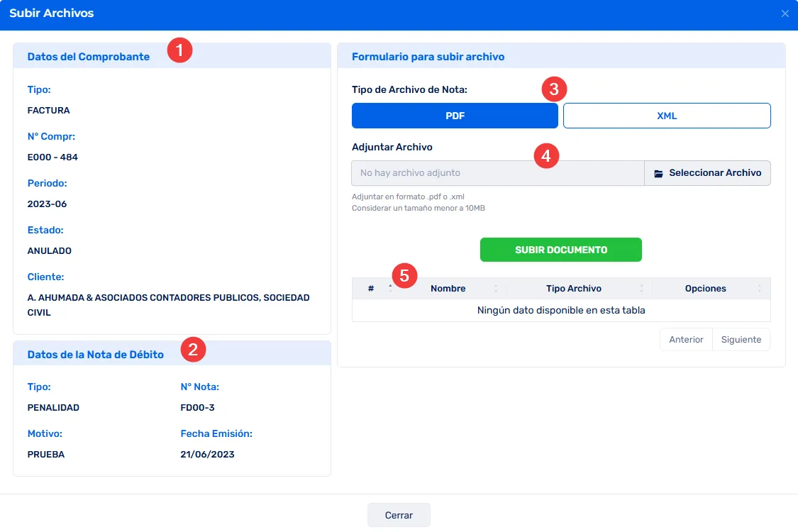This screenshot has height=532, width=798.
Task: Click the red number 4 marker badge
Action: (546, 156)
